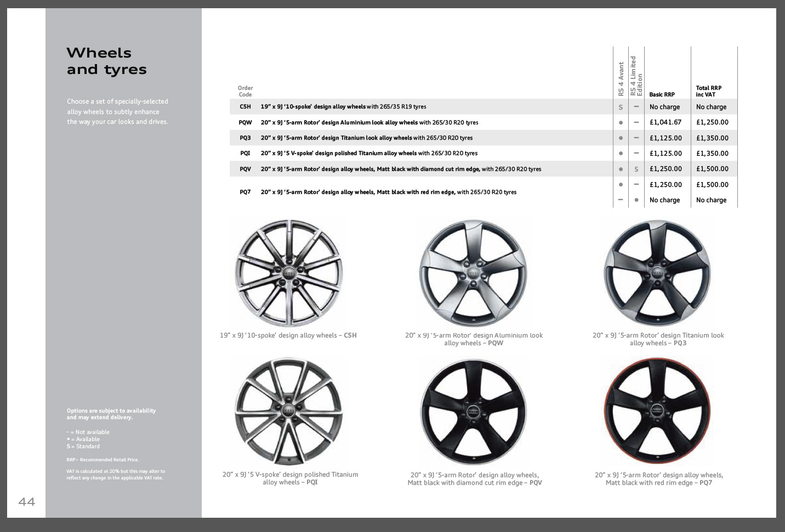The width and height of the screenshot is (785, 532).
Task: Click the Basic RRP column header
Action: [662, 95]
